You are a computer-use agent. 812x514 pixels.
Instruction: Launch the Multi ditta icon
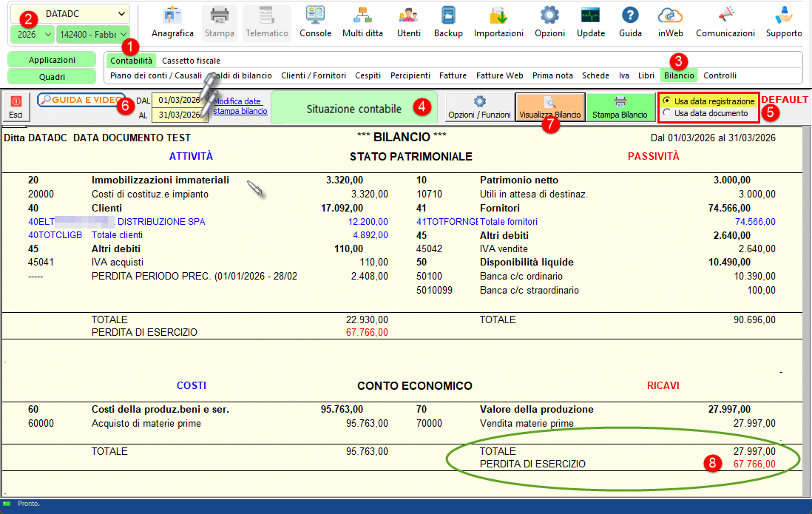[x=362, y=22]
